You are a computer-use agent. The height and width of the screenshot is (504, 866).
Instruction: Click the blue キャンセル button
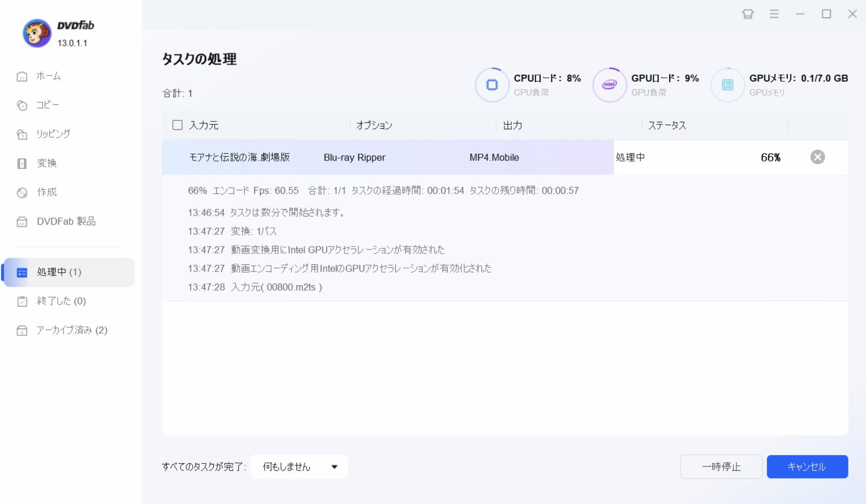point(807,467)
